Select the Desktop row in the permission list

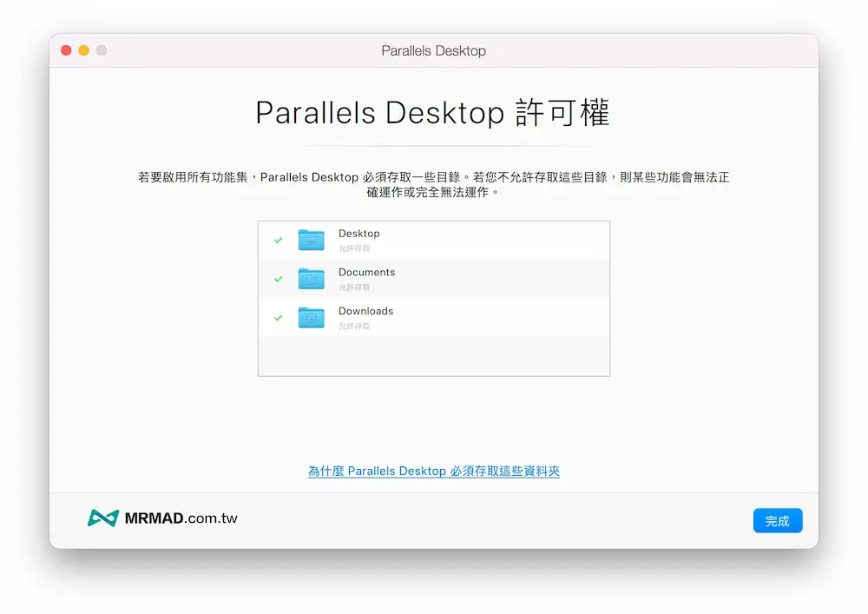click(434, 240)
